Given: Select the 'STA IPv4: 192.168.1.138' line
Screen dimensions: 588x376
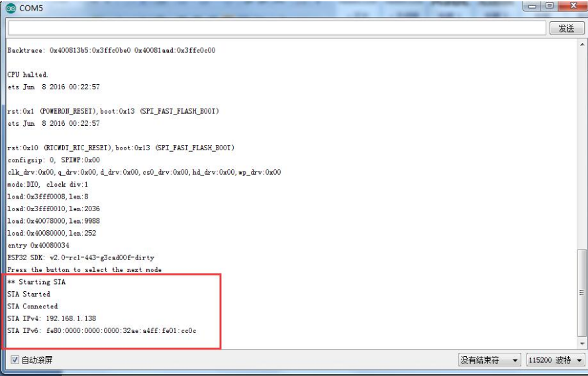Looking at the screenshot, I should 52,318.
